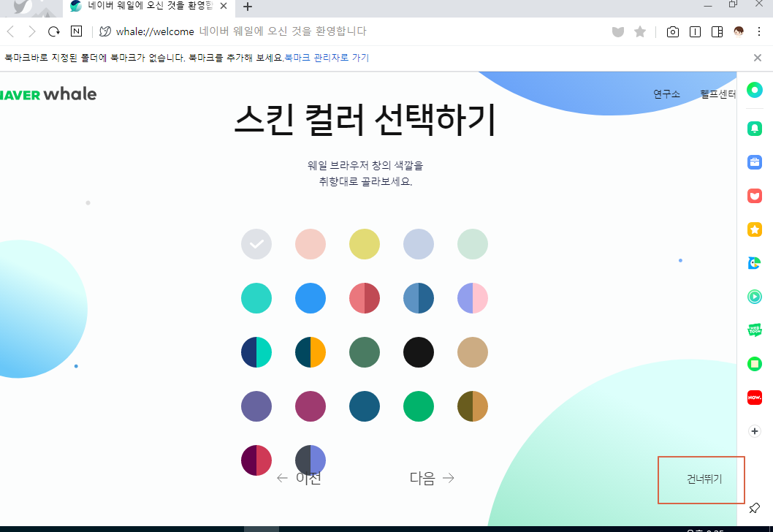The width and height of the screenshot is (773, 532).
Task: Reload the welcome page
Action: [x=54, y=31]
